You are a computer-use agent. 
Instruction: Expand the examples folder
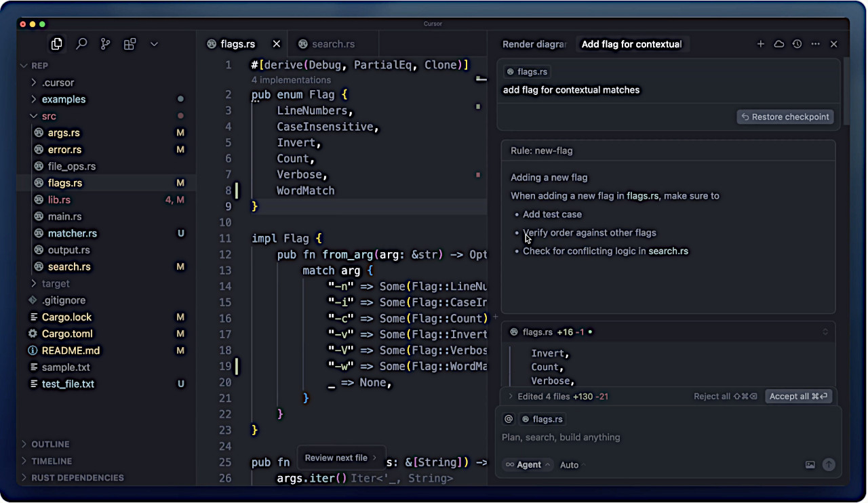(x=64, y=99)
